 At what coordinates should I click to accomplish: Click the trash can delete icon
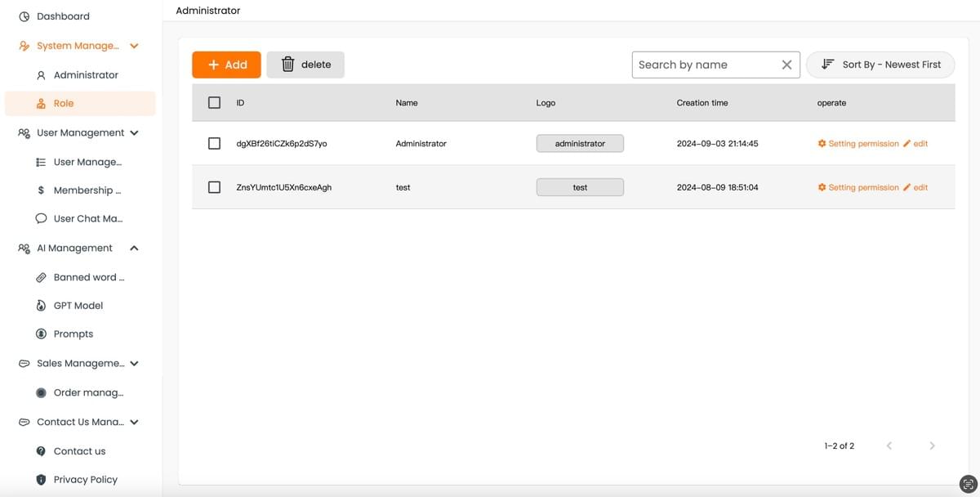(287, 65)
